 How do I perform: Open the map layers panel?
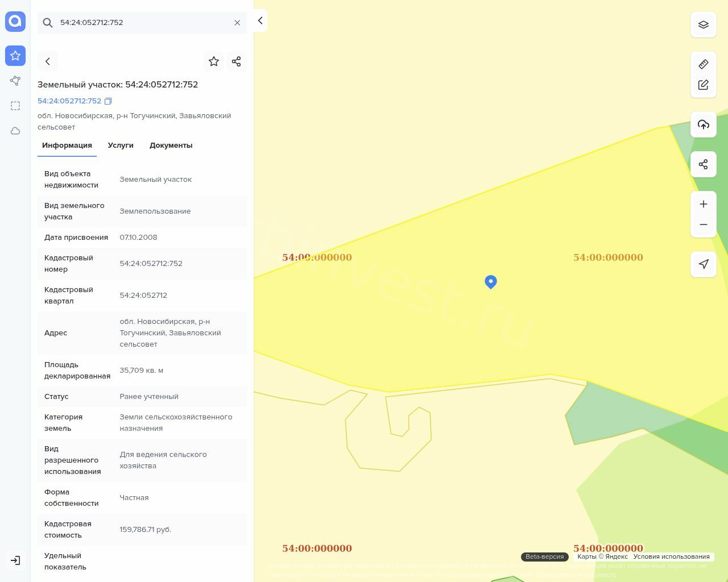704,24
